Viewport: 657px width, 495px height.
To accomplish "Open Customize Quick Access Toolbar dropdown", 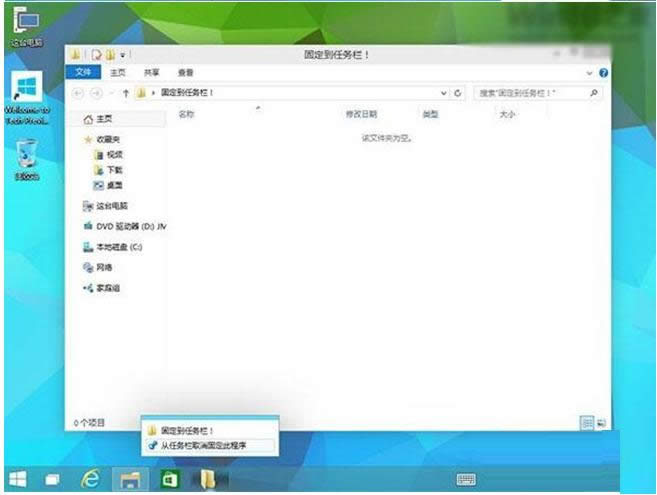I will (123, 55).
